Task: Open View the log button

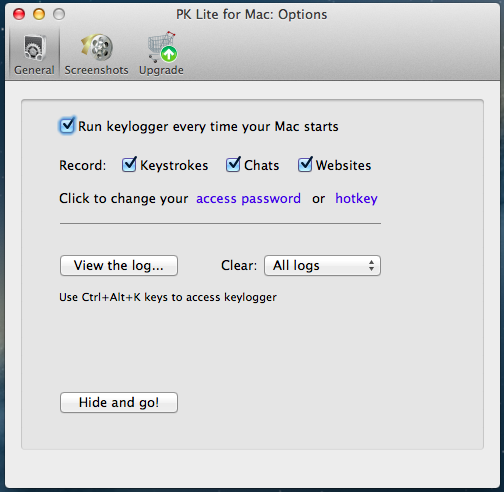Action: coord(119,266)
